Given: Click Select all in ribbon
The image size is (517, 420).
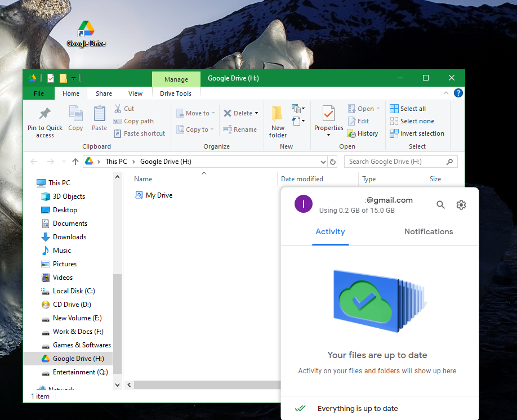Looking at the screenshot, I should tap(408, 109).
